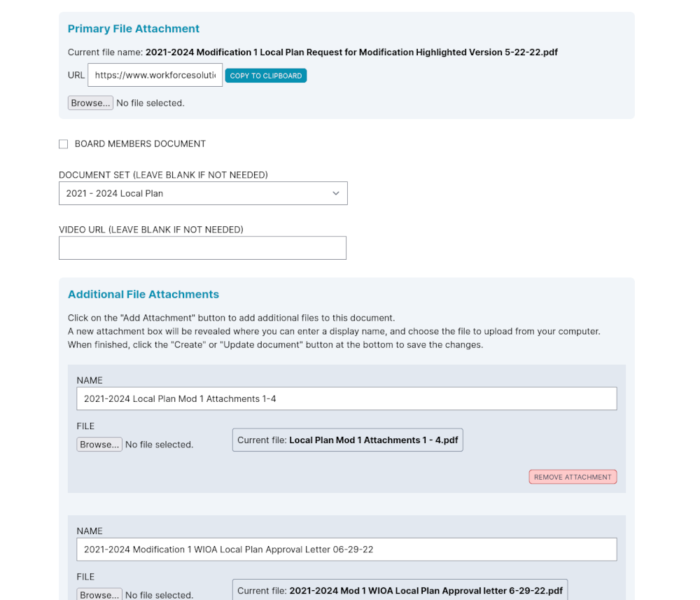Edit the Local Plan Mod 1 name field
Viewport: 700px width, 600px height.
pyautogui.click(x=346, y=398)
